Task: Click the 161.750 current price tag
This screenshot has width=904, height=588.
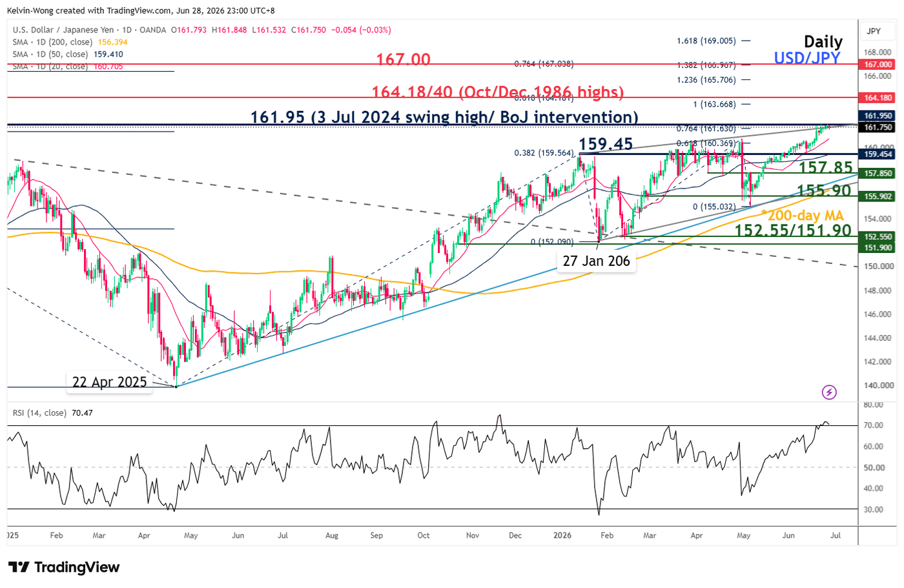Action: click(878, 128)
